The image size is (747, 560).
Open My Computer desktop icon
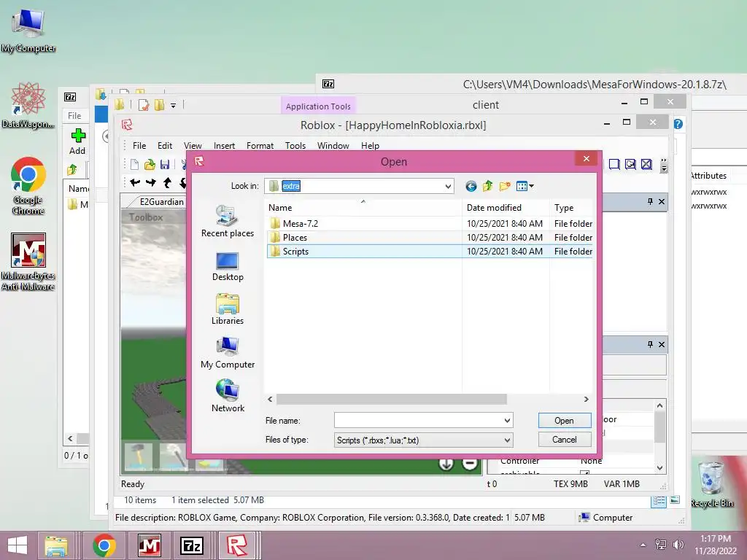(x=28, y=31)
